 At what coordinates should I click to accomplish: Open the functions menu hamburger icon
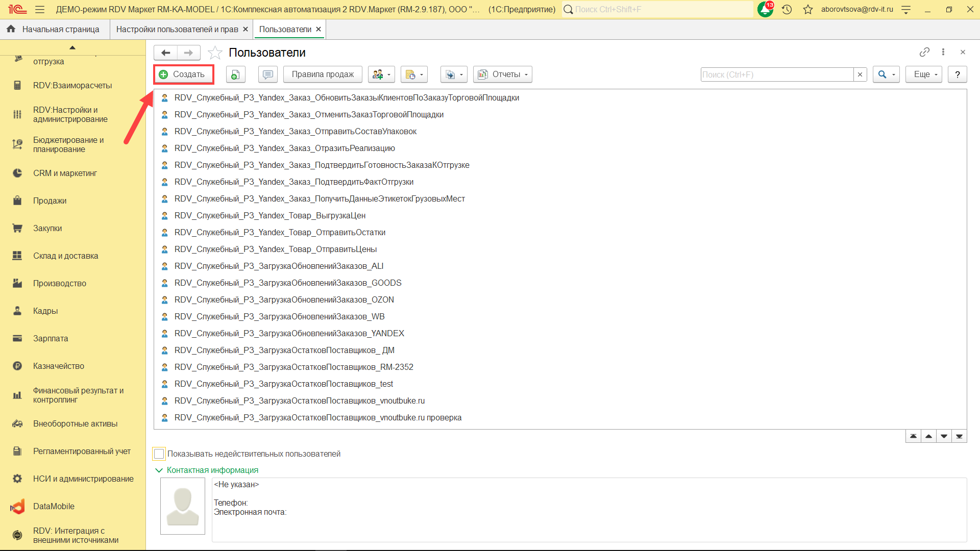click(x=40, y=9)
